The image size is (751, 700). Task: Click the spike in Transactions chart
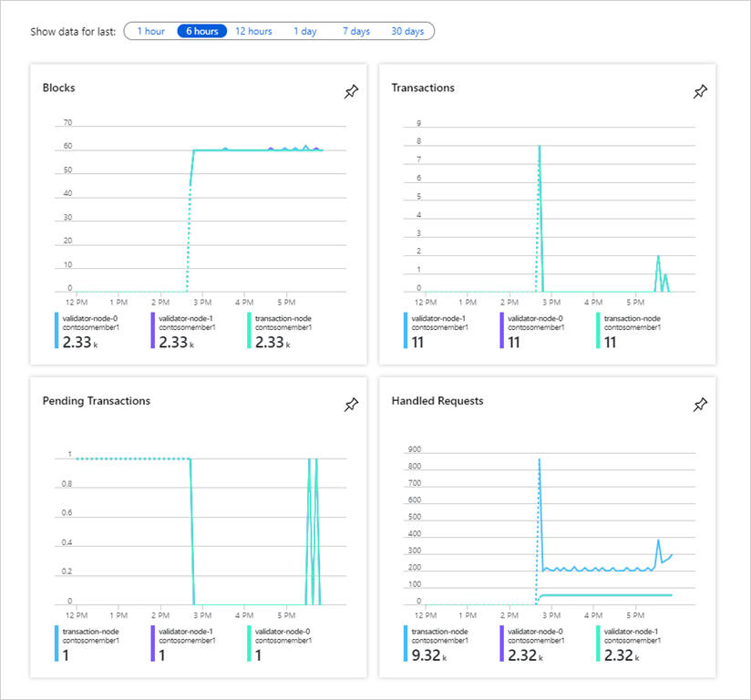pos(540,148)
